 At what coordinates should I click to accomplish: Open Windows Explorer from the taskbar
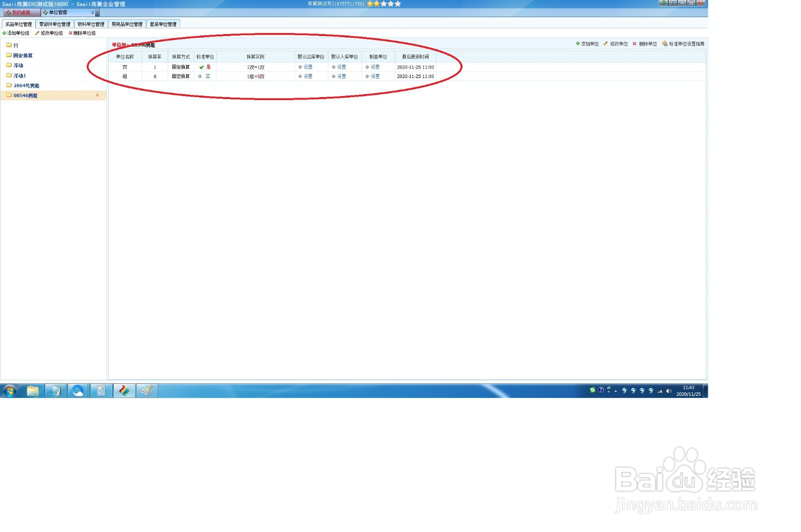(33, 391)
